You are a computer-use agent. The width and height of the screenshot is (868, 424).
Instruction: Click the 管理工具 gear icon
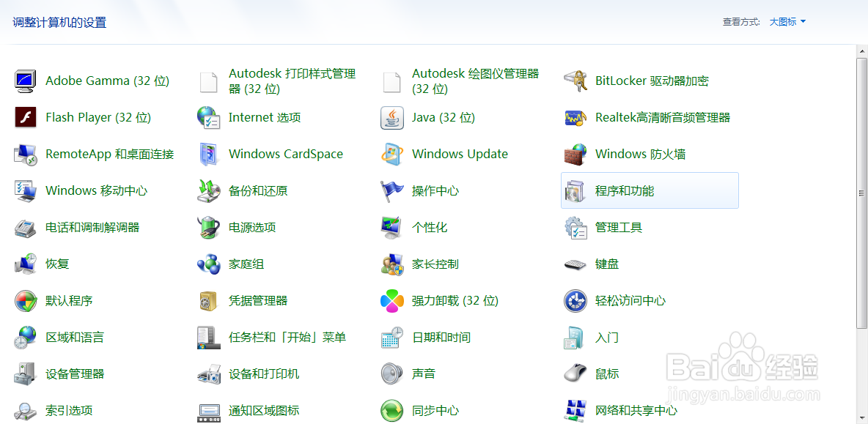575,227
